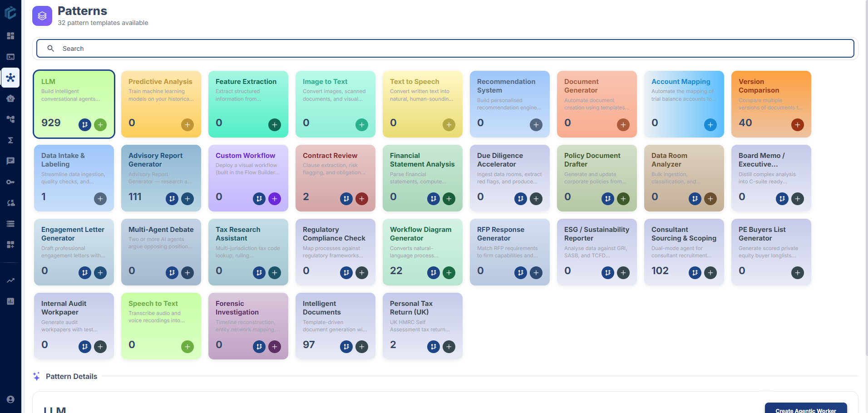The width and height of the screenshot is (868, 413).
Task: Click the red plus on Contract Review card
Action: 362,199
